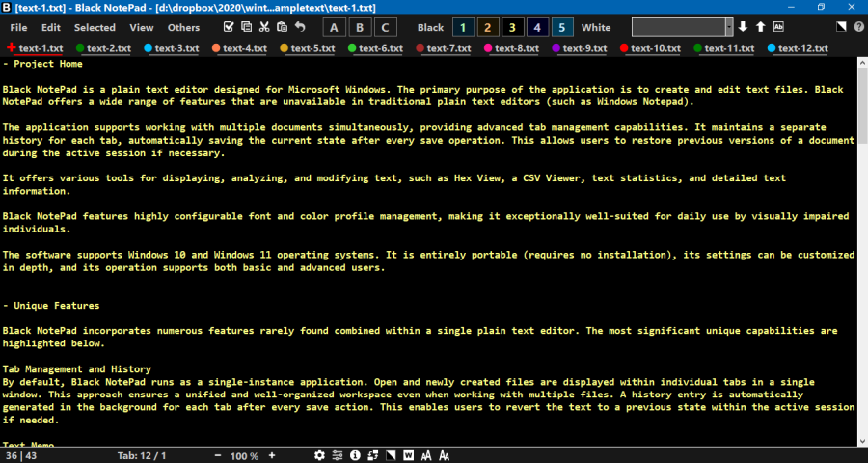Click the sliders options icon in status bar
Image resolution: width=868 pixels, height=463 pixels.
click(x=338, y=455)
